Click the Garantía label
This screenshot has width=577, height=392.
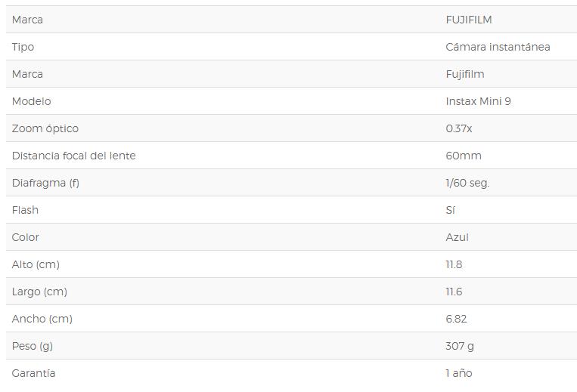tap(33, 373)
